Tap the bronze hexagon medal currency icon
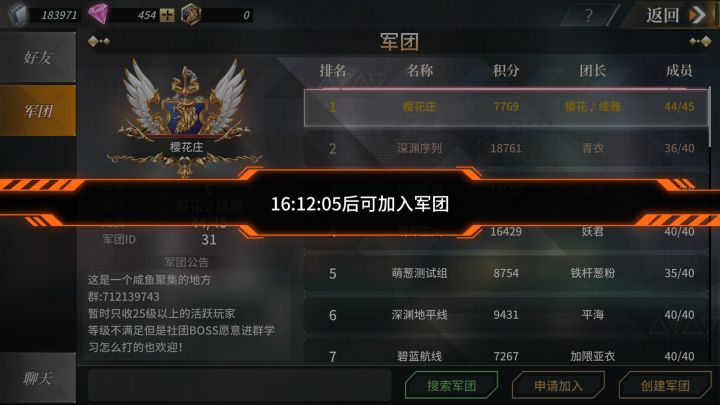Viewport: 720px width, 405px height. click(x=191, y=14)
